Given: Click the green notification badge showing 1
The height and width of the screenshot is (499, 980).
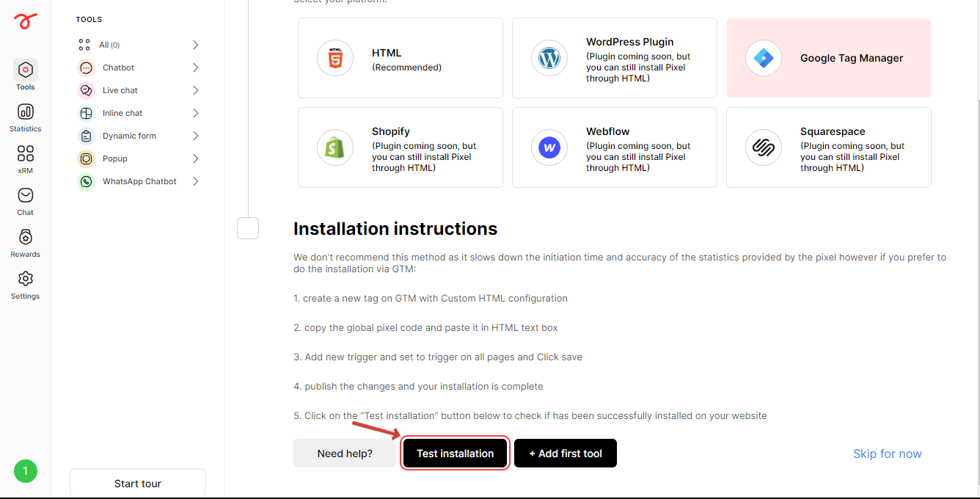Looking at the screenshot, I should 25,471.
